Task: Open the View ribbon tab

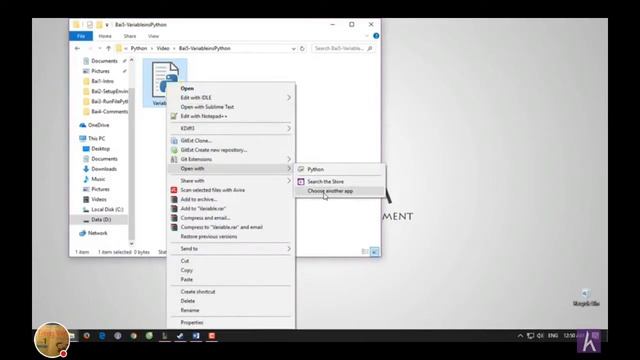Action: [153, 36]
